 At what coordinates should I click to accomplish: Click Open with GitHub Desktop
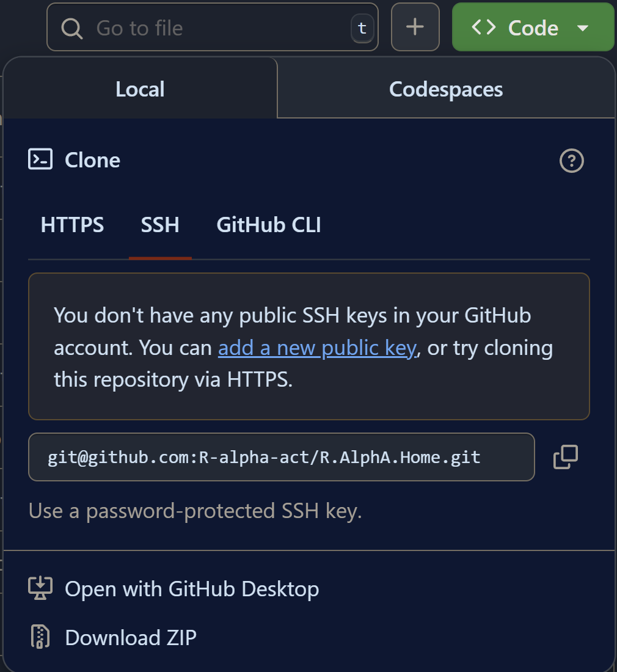pos(192,589)
